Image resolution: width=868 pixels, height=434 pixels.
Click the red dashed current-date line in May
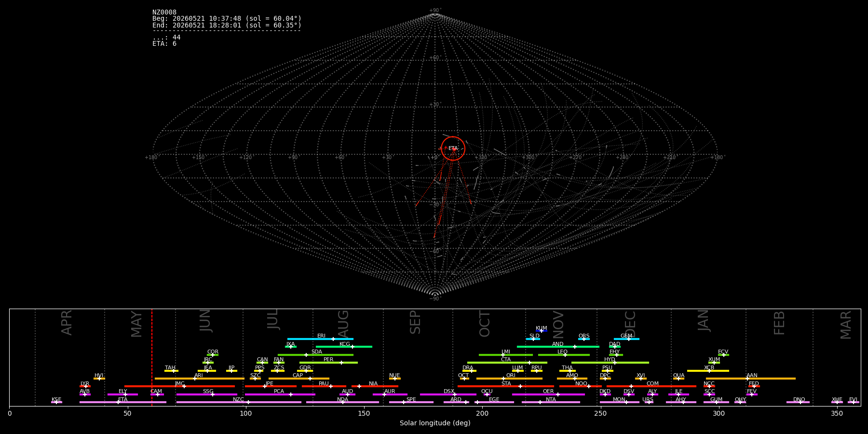point(151,357)
